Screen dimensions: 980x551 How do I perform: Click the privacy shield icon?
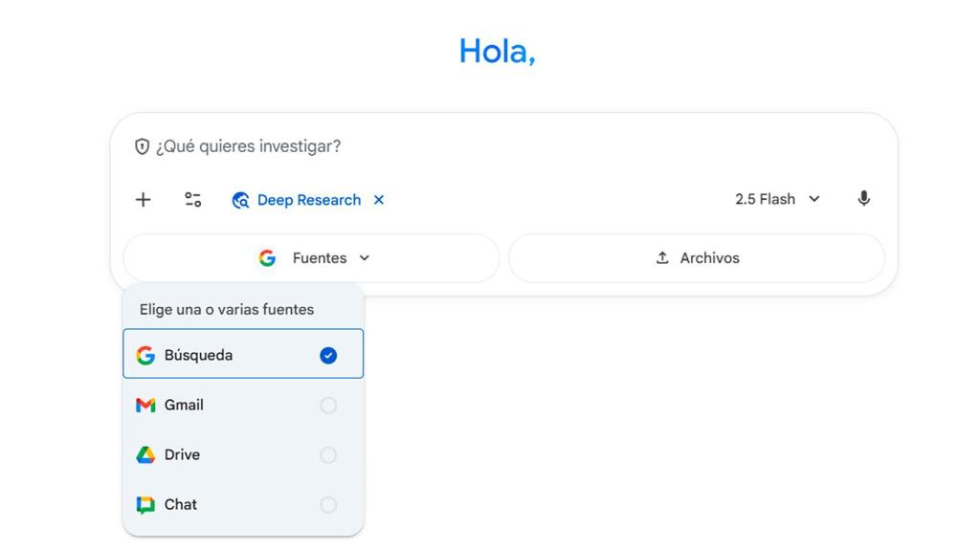click(142, 146)
